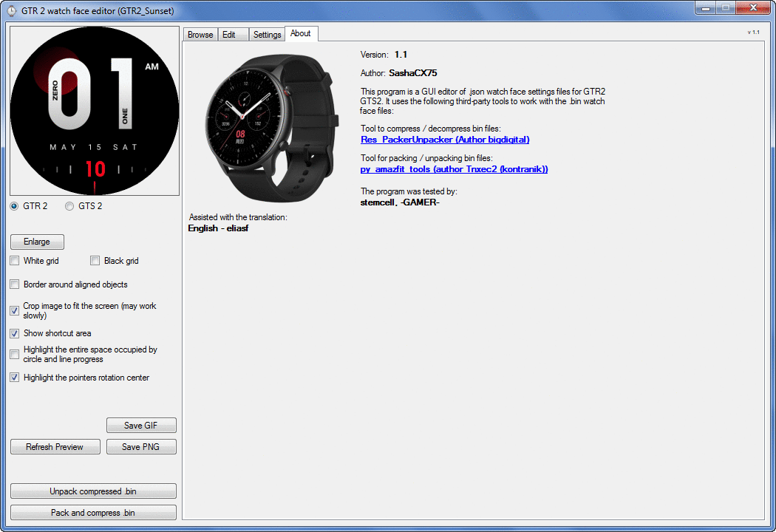Click the Save PNG button
The width and height of the screenshot is (776, 532).
click(141, 447)
